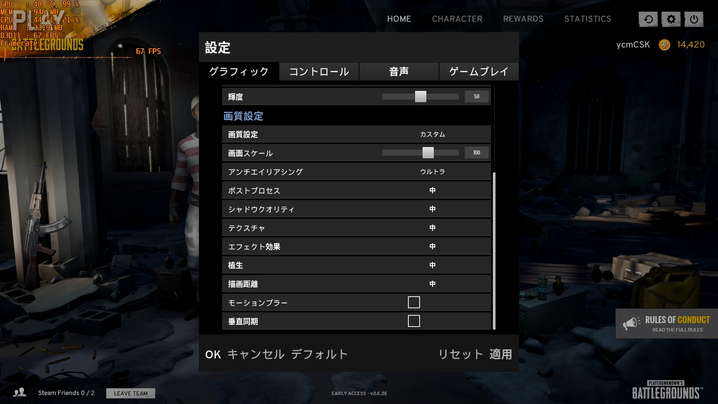Open the Rules of Conduct megaphone banner
This screenshot has width=718, height=404.
click(667, 323)
